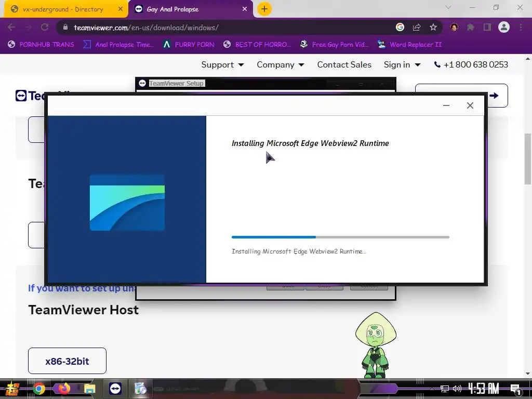Click the web page vertical scrollbar thumb
This screenshot has width=532, height=399.
528,159
